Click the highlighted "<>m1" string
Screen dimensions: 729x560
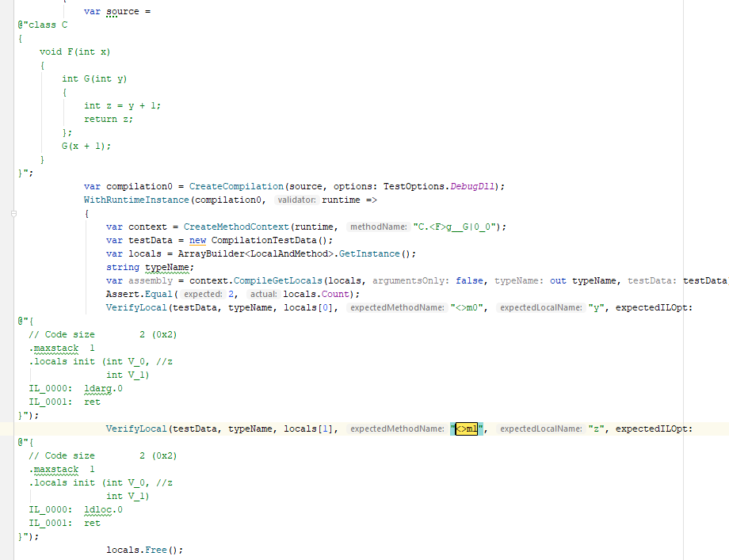(x=466, y=429)
